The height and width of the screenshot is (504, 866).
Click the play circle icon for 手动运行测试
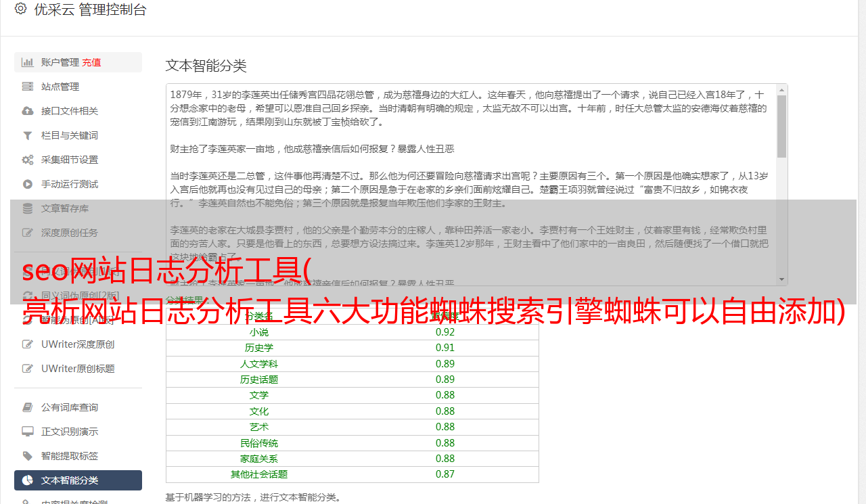click(28, 184)
